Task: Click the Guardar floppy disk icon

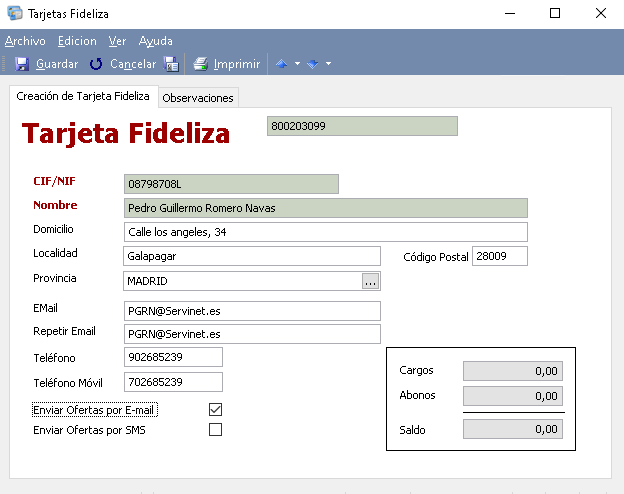Action: [x=22, y=64]
